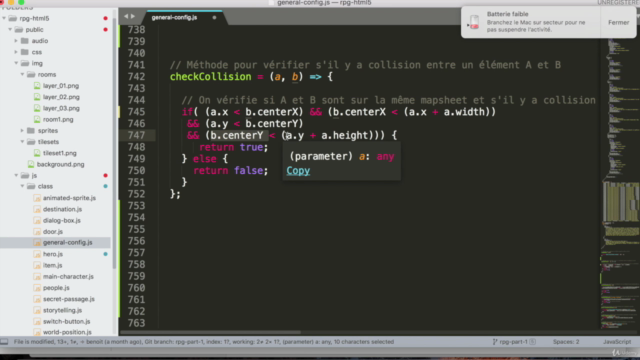Select the tilesets folder label
640x360 pixels.
[x=49, y=142]
